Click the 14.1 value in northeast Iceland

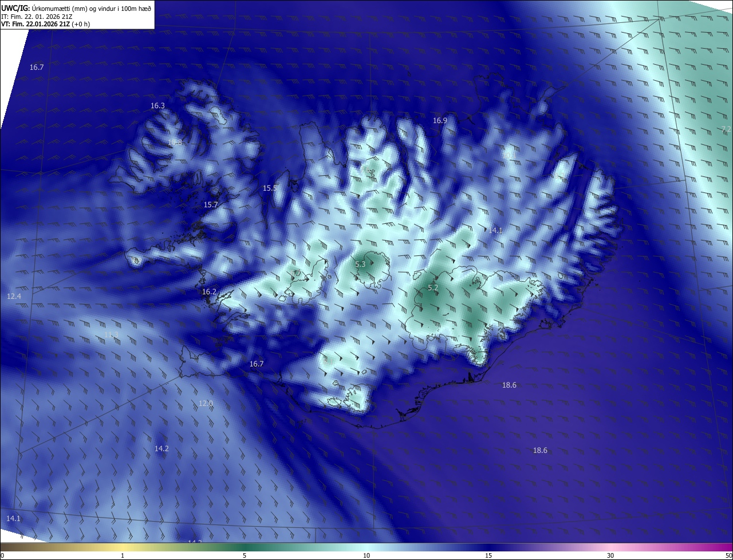tap(495, 231)
